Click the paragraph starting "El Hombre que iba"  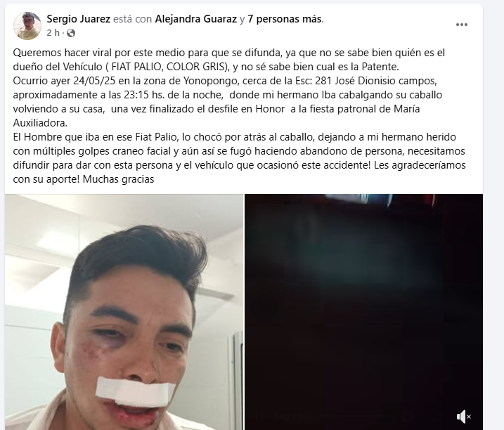point(239,158)
